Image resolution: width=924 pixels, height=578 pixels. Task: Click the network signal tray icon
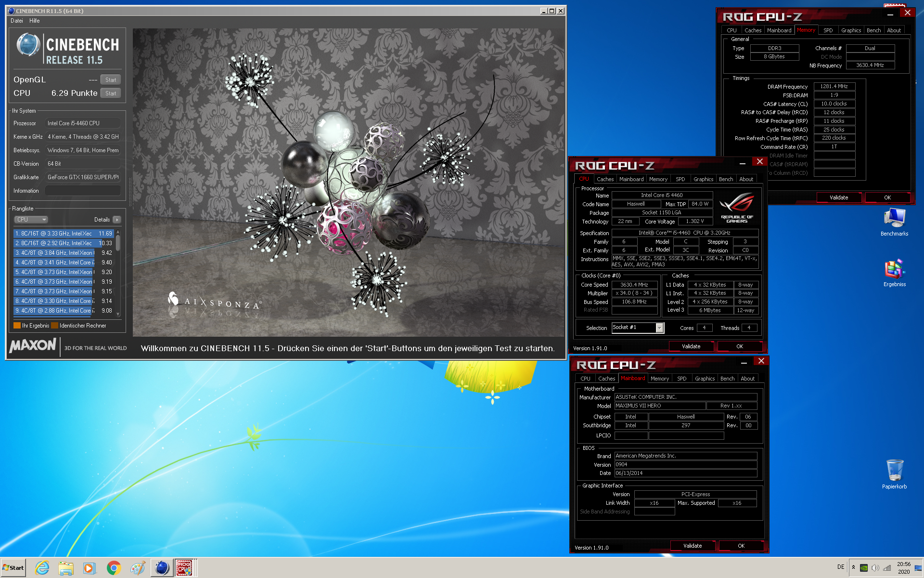(887, 568)
